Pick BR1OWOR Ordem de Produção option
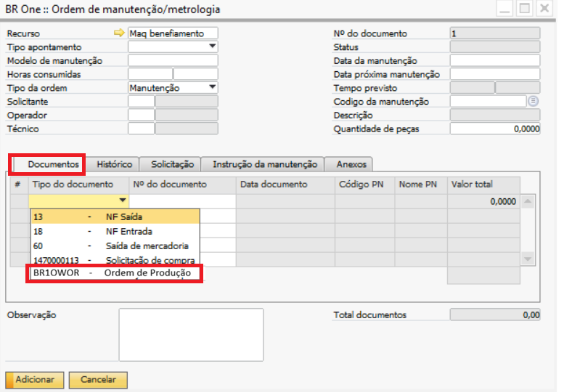 [115, 273]
